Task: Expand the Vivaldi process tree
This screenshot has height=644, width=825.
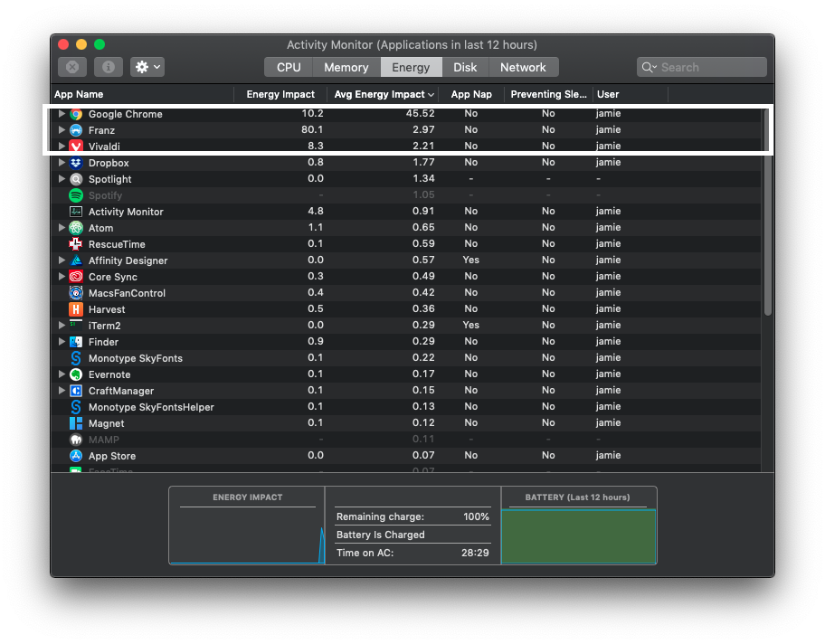Action: pos(62,146)
